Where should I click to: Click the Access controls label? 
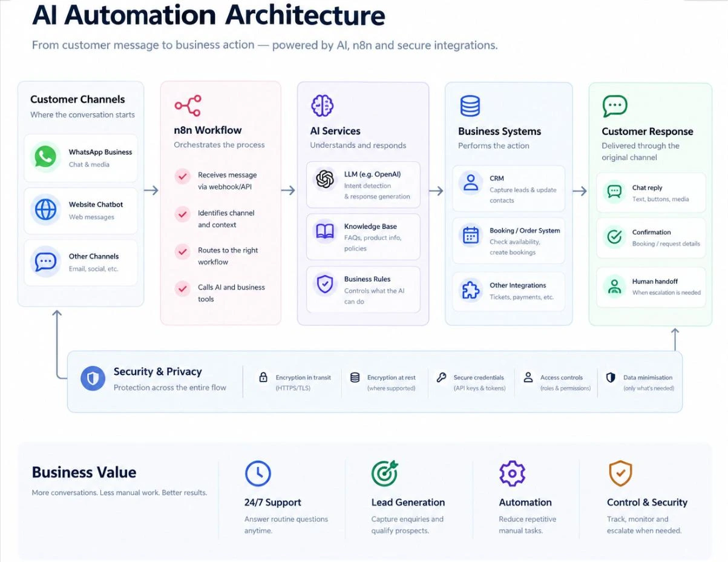[x=562, y=377]
